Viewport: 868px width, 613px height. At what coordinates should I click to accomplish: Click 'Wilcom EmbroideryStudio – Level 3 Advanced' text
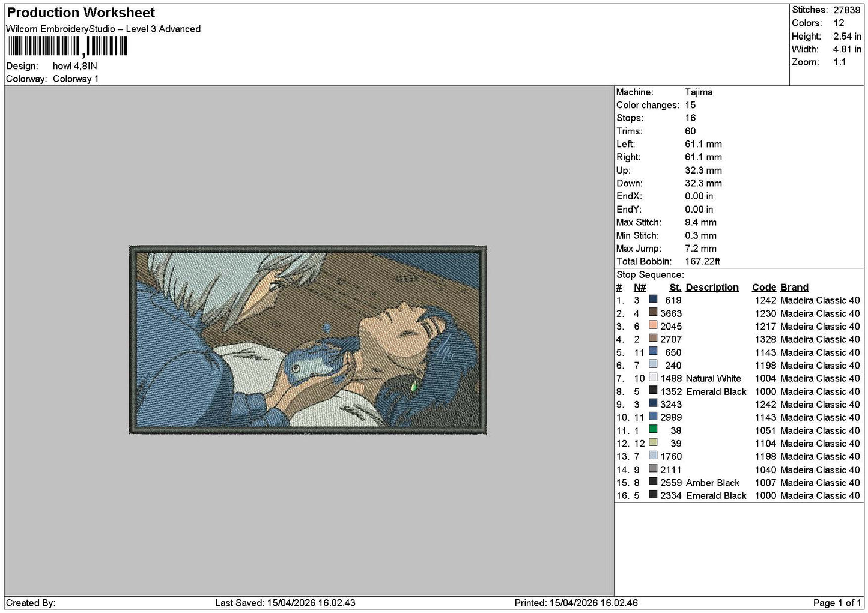pos(103,29)
